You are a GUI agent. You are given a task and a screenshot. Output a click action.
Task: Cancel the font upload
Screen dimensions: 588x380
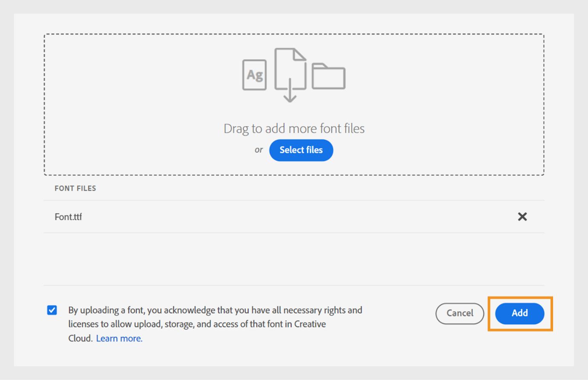pos(460,313)
